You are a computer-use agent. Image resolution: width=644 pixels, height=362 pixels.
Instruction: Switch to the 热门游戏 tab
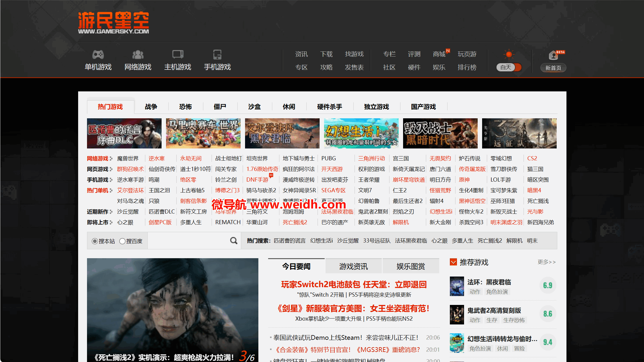pos(110,107)
